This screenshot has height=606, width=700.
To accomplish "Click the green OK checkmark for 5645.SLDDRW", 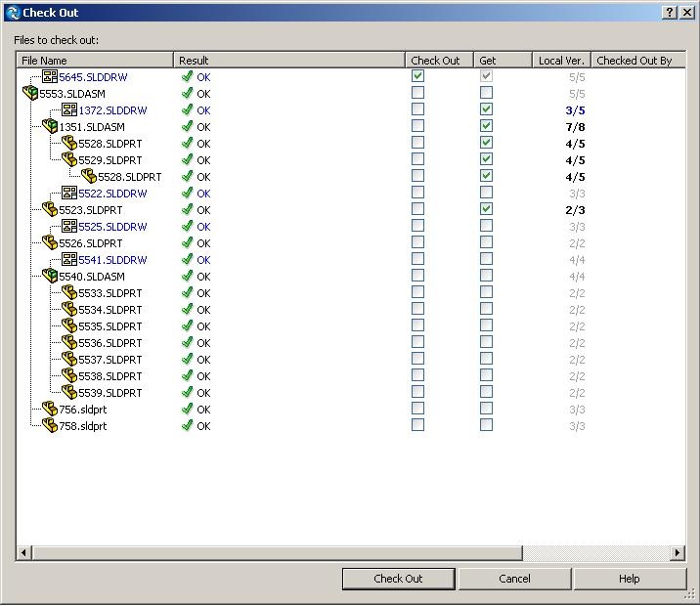I will pos(188,76).
